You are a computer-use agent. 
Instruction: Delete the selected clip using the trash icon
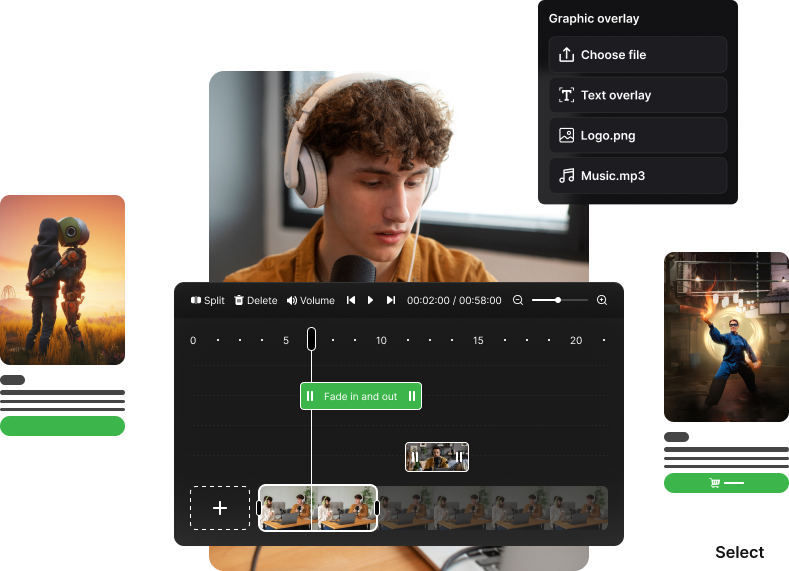[x=255, y=300]
